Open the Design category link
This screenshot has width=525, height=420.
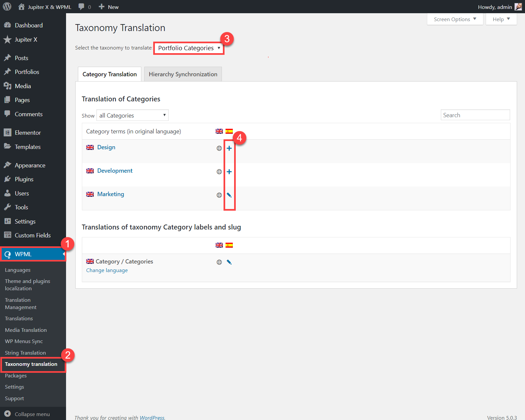(106, 147)
